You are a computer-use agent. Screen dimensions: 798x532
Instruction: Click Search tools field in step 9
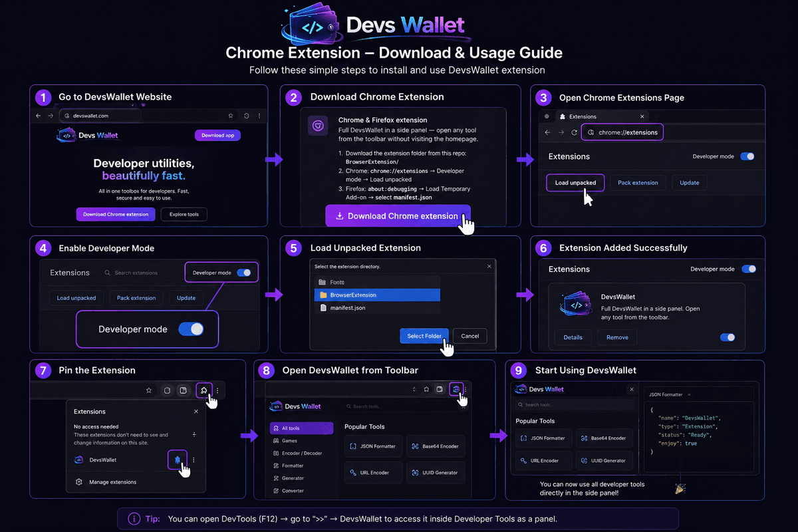pyautogui.click(x=575, y=404)
